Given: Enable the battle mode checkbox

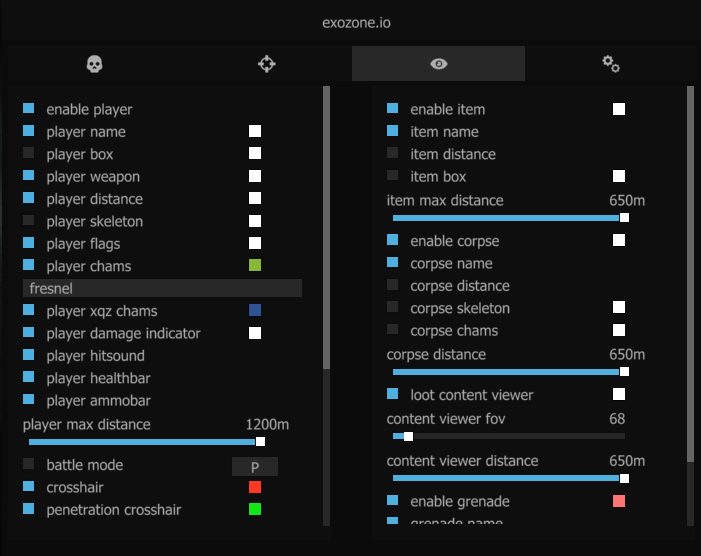Looking at the screenshot, I should pos(28,464).
